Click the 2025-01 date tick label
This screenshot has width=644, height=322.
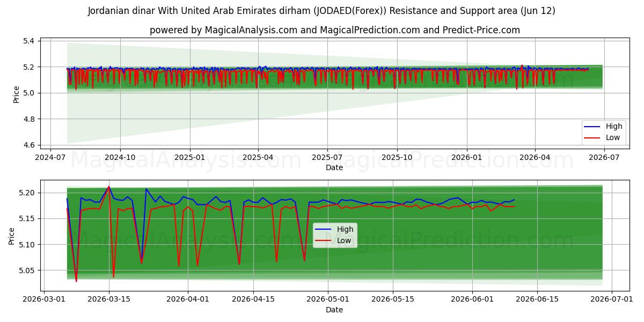coord(189,158)
